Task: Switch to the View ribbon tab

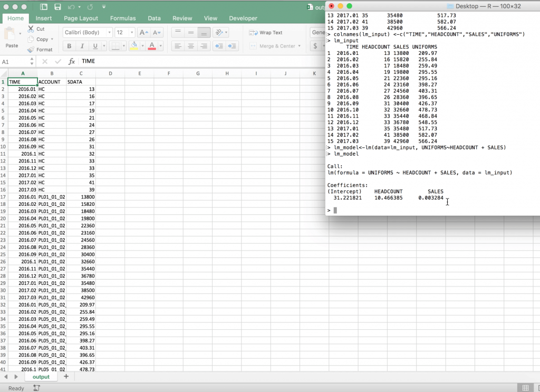Action: (x=210, y=18)
